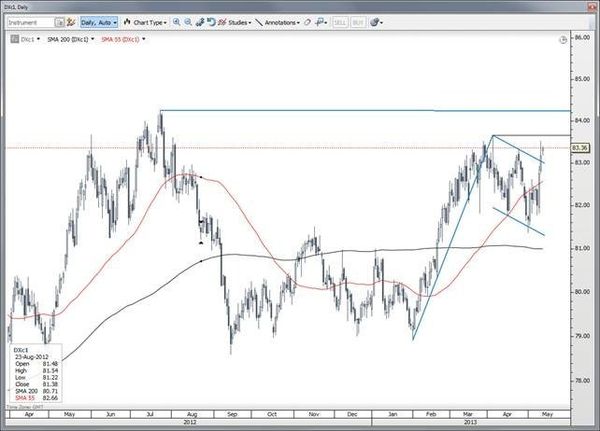Expand the SMA 55 (DXc1) legend dropdown
The height and width of the screenshot is (431, 600).
pyautogui.click(x=143, y=39)
